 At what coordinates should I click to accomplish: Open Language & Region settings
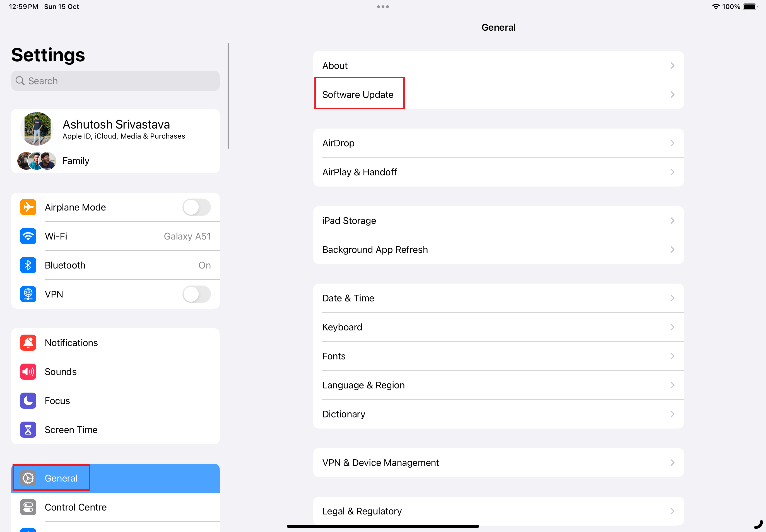point(498,385)
